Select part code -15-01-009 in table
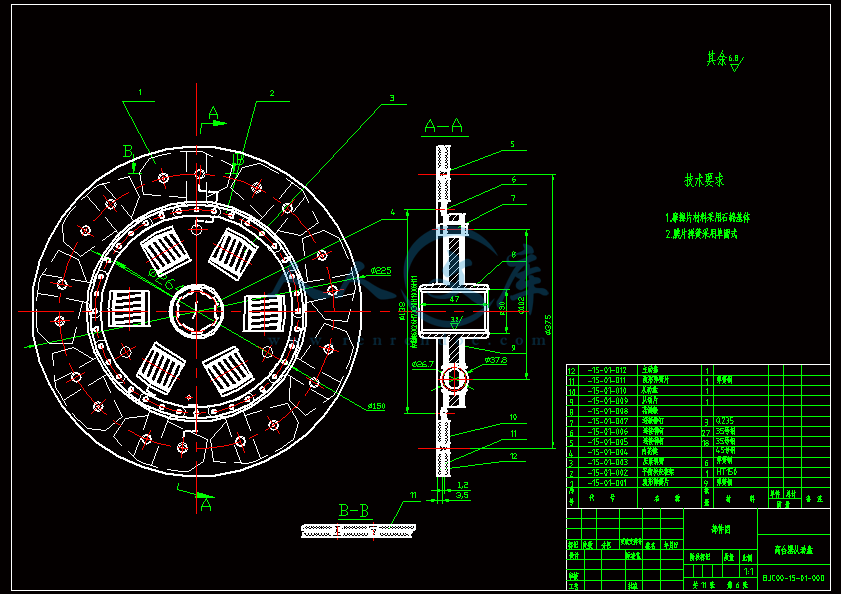The image size is (841, 594). tap(608, 401)
